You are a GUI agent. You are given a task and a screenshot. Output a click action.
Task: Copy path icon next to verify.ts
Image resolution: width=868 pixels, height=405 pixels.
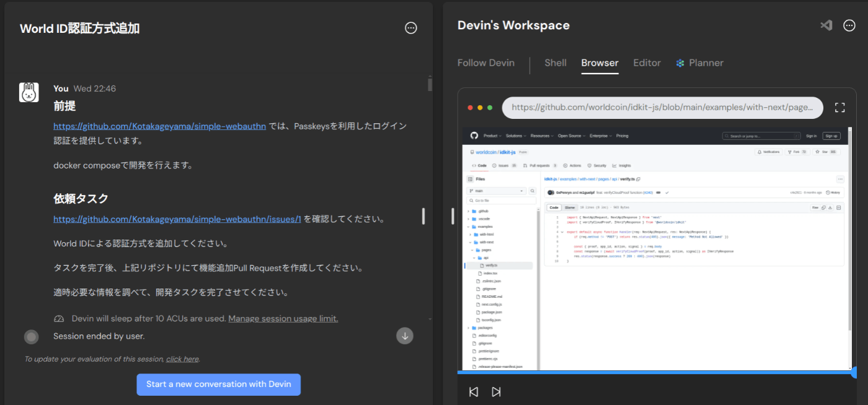(x=638, y=179)
